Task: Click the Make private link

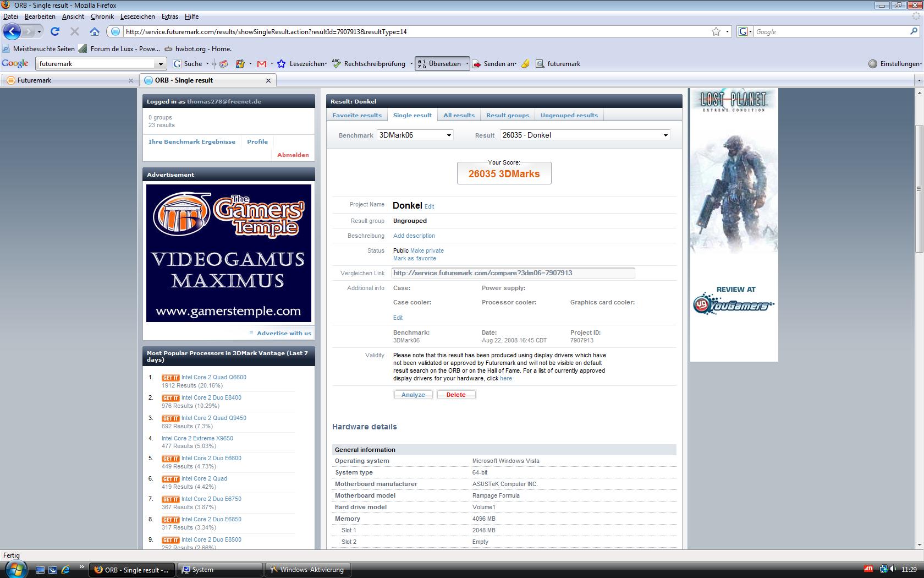Action: pyautogui.click(x=427, y=250)
